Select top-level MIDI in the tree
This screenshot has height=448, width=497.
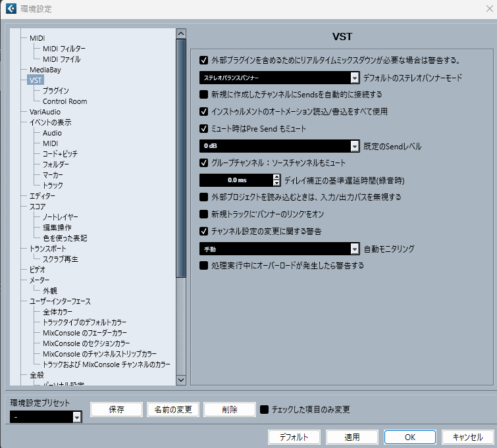37,38
